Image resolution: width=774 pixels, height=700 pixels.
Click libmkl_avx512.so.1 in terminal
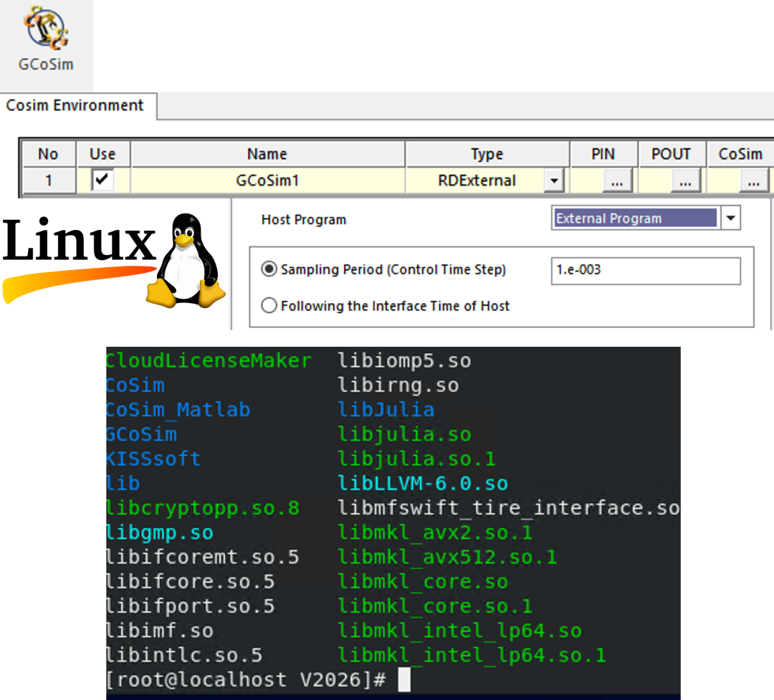[x=447, y=557]
